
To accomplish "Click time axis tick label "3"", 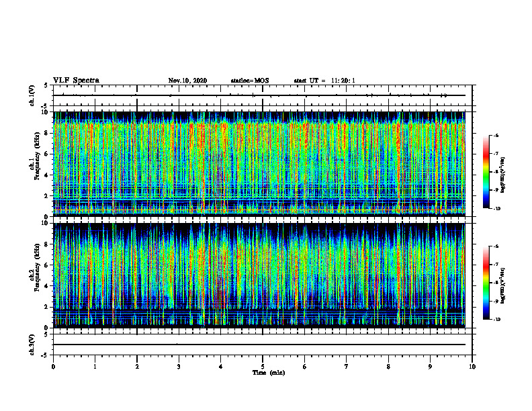I will point(179,367).
